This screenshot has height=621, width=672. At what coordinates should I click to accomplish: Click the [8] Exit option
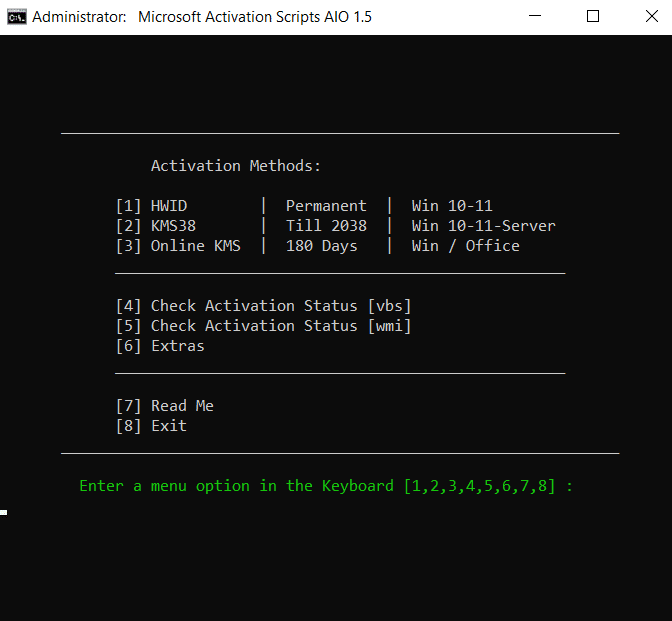click(151, 426)
